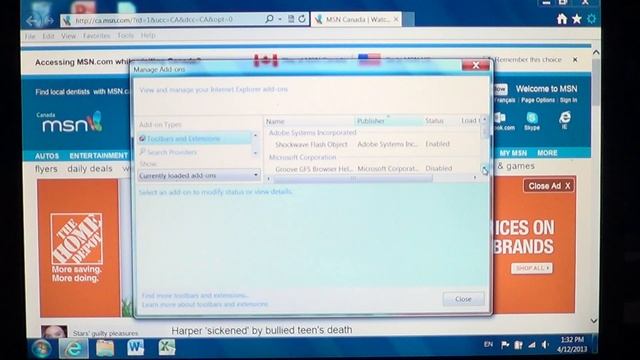Close the MSN Canada tab
Image resolution: width=640 pixels, height=360 pixels.
(x=396, y=19)
